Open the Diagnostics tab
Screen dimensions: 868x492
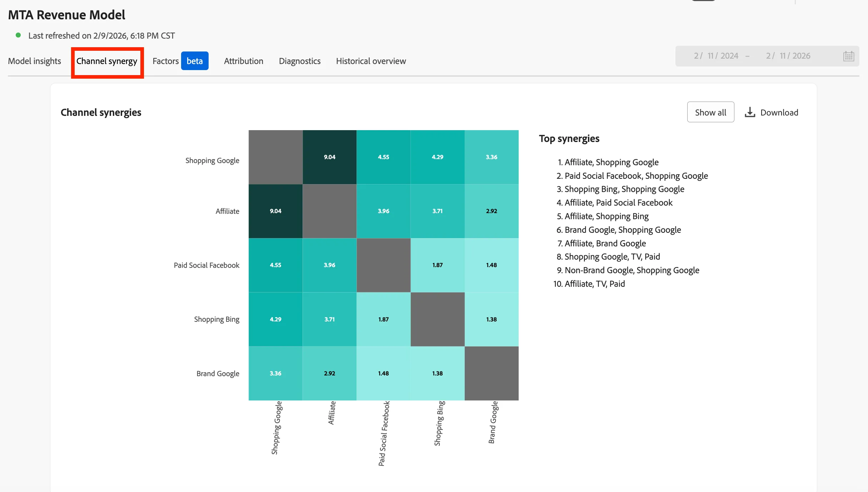[x=300, y=61]
